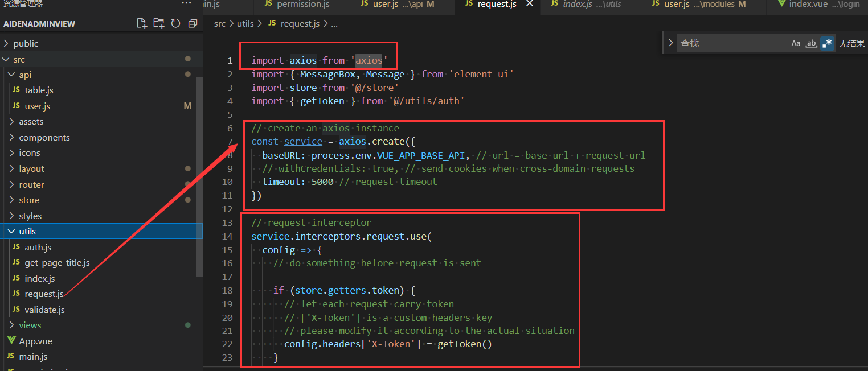The width and height of the screenshot is (868, 371).
Task: Create a new folder in AIDENADMINVIEW
Action: [159, 23]
